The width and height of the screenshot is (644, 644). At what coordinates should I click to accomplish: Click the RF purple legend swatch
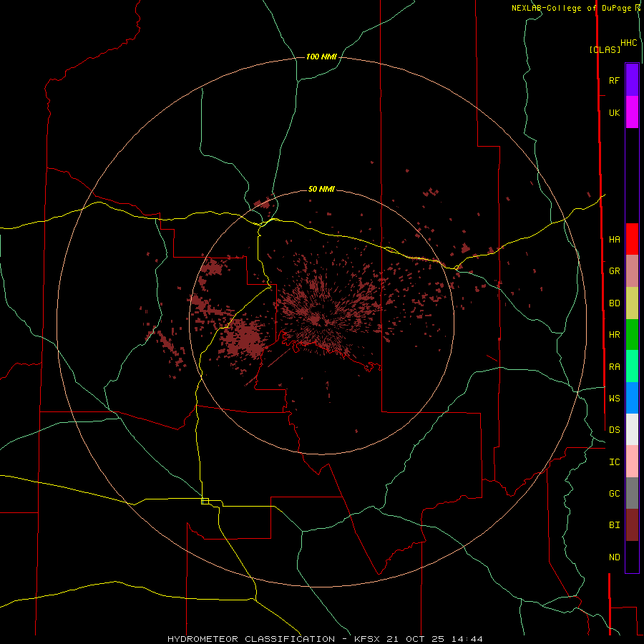632,80
